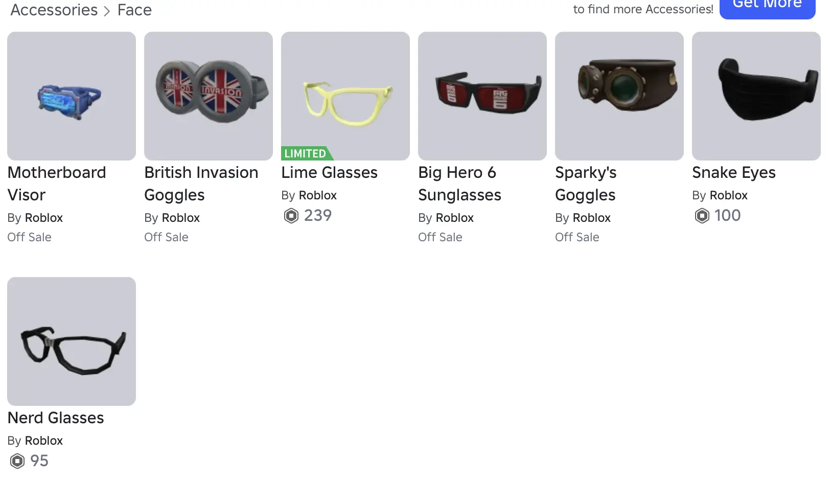Click Roblox creator link under Nerd Glasses
This screenshot has height=504, width=831.
[43, 441]
